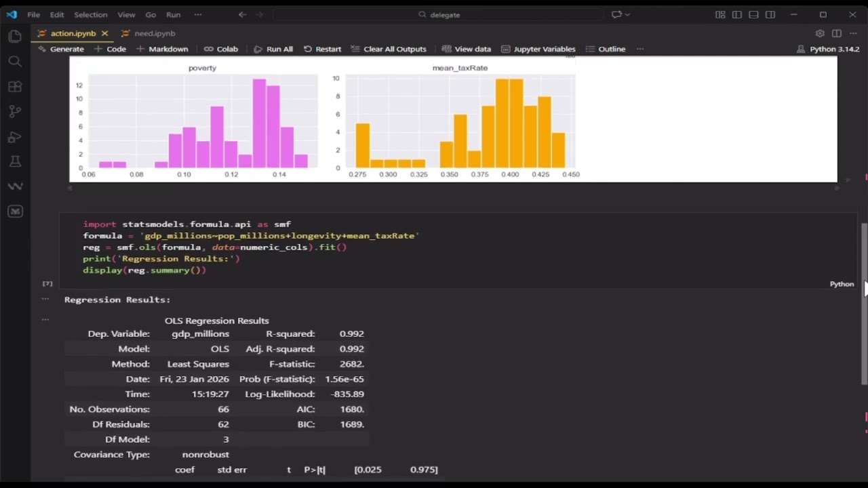Open notebook toolbar overflow ellipsis
868x488 pixels.
click(639, 49)
